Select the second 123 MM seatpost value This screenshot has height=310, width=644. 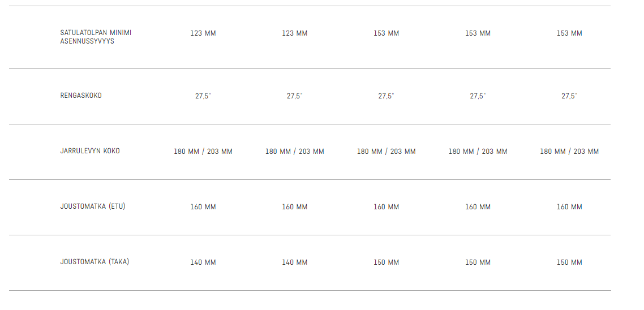click(294, 33)
